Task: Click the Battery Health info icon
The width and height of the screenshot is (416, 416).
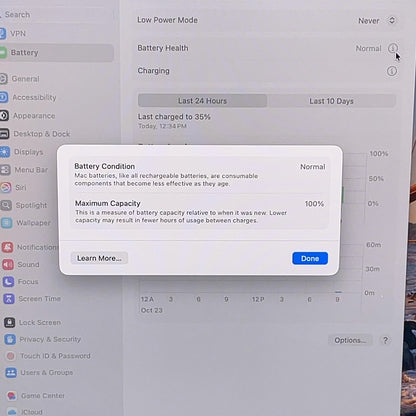Action: (x=393, y=48)
